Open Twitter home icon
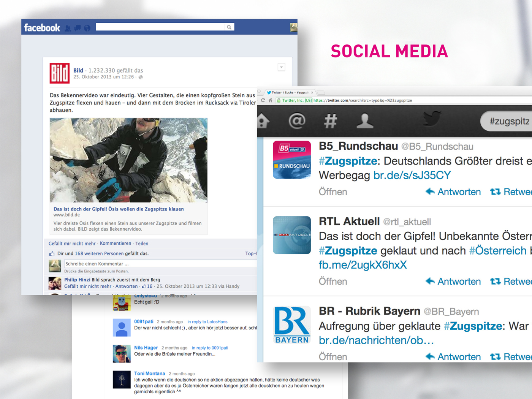Screen dimensions: 532x399 [263, 121]
